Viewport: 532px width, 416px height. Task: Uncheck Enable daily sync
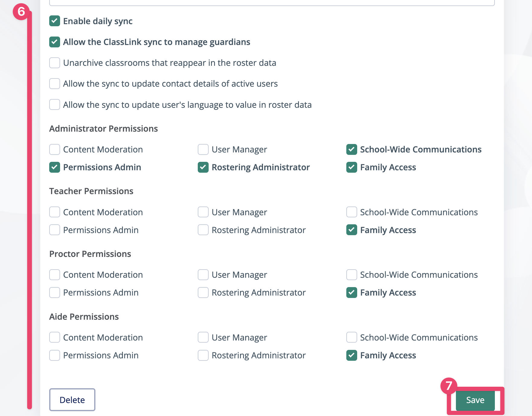(x=55, y=21)
